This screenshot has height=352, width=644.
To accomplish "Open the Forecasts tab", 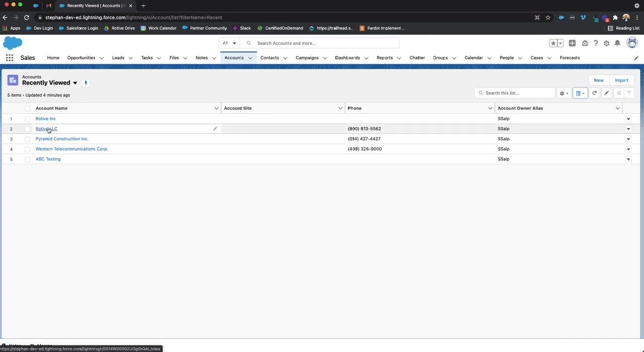I will coord(570,58).
